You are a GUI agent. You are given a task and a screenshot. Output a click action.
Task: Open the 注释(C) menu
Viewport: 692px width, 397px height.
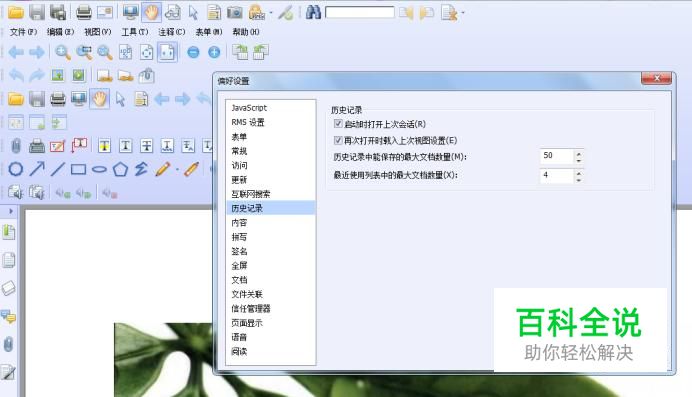click(x=172, y=32)
